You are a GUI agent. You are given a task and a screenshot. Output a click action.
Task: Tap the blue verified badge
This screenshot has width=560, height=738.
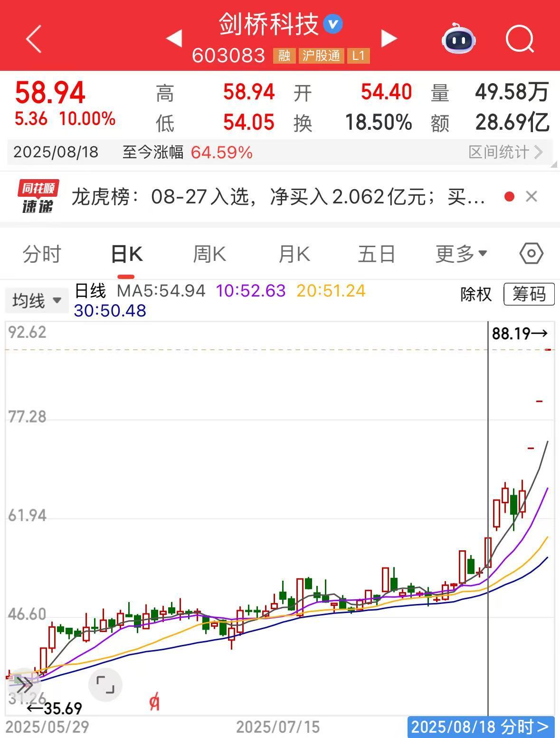tap(333, 24)
